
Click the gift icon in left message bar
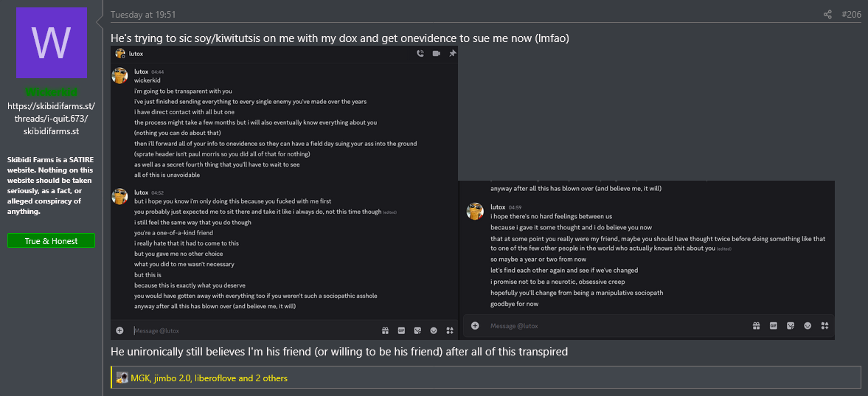[x=385, y=330]
